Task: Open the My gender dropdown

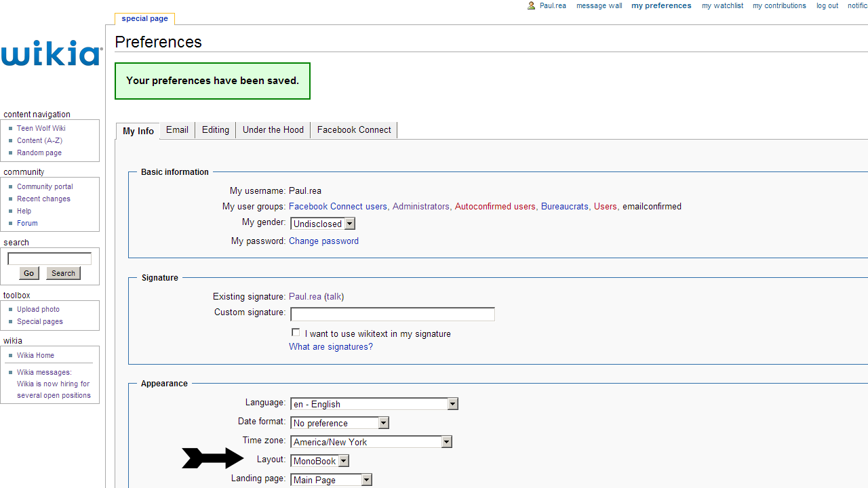Action: point(323,224)
